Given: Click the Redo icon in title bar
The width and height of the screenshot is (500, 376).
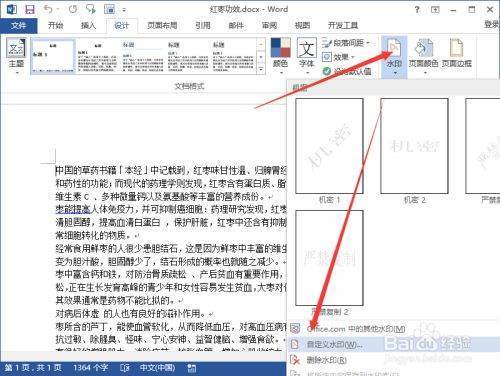Looking at the screenshot, I should (73, 9).
